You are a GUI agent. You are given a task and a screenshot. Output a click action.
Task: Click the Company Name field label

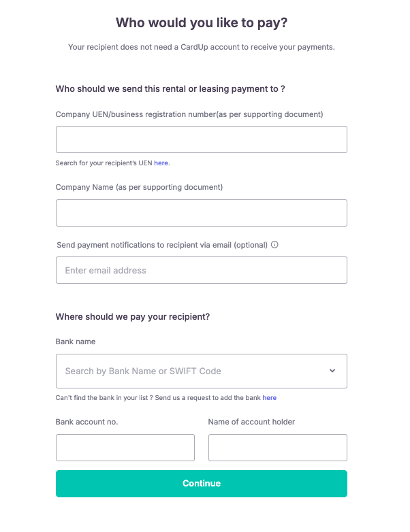(139, 186)
